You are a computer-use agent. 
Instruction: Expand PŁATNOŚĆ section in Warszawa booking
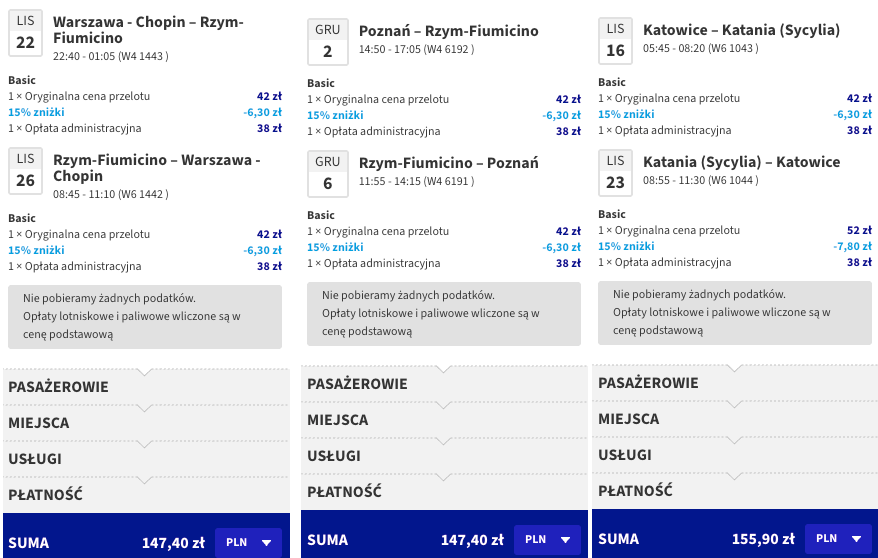146,495
